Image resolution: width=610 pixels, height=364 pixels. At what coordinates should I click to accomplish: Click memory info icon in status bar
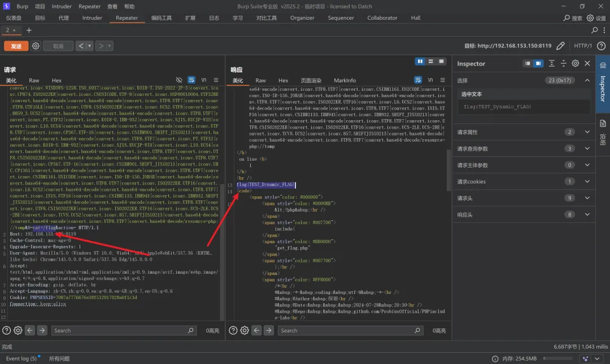495,358
